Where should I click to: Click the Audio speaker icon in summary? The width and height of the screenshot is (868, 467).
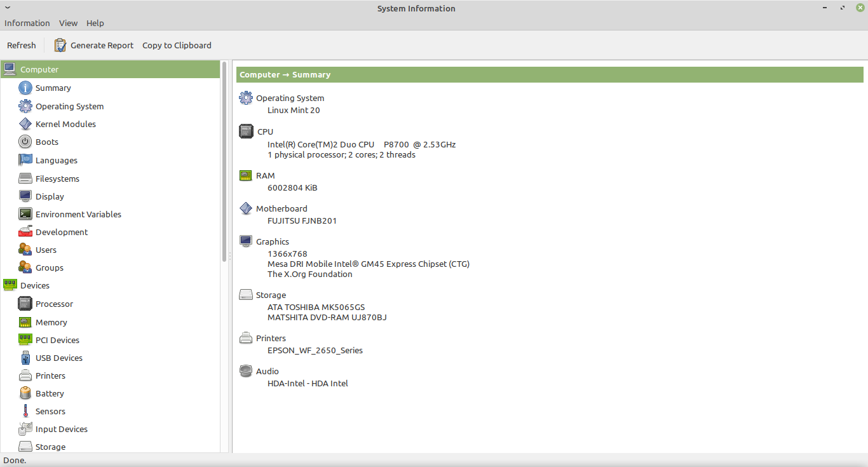point(246,371)
